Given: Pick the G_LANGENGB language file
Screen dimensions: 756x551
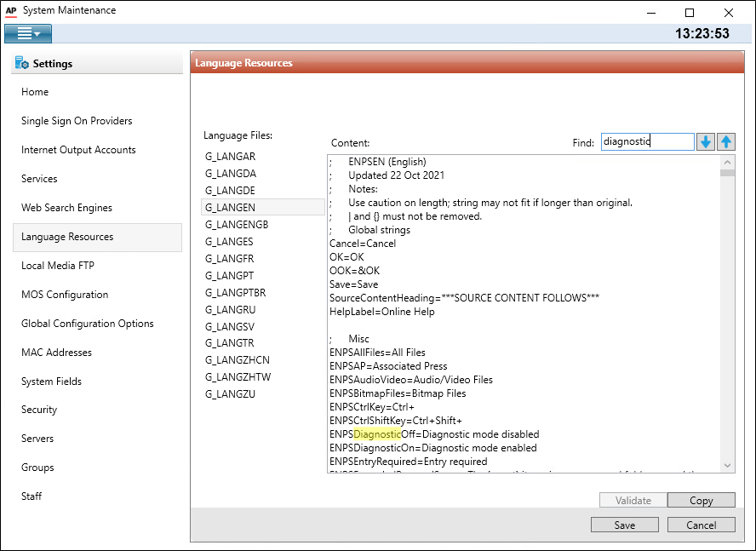Looking at the screenshot, I should 237,224.
